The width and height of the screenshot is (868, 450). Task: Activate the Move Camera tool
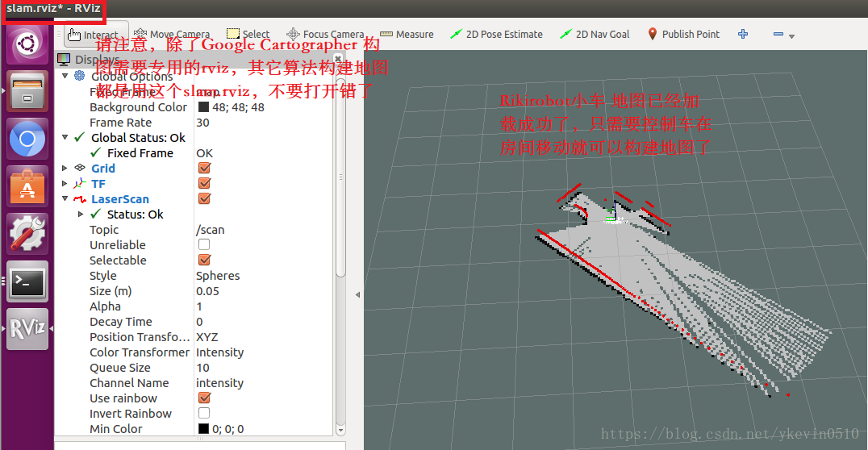click(x=172, y=35)
